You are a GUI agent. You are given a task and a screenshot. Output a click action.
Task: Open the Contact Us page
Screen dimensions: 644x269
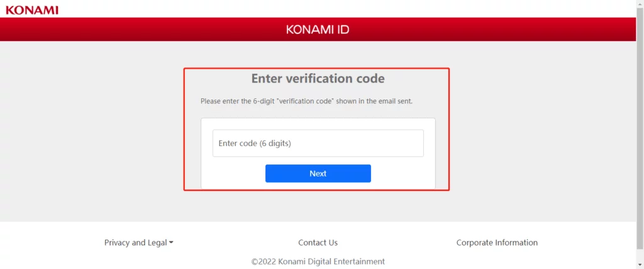point(318,243)
